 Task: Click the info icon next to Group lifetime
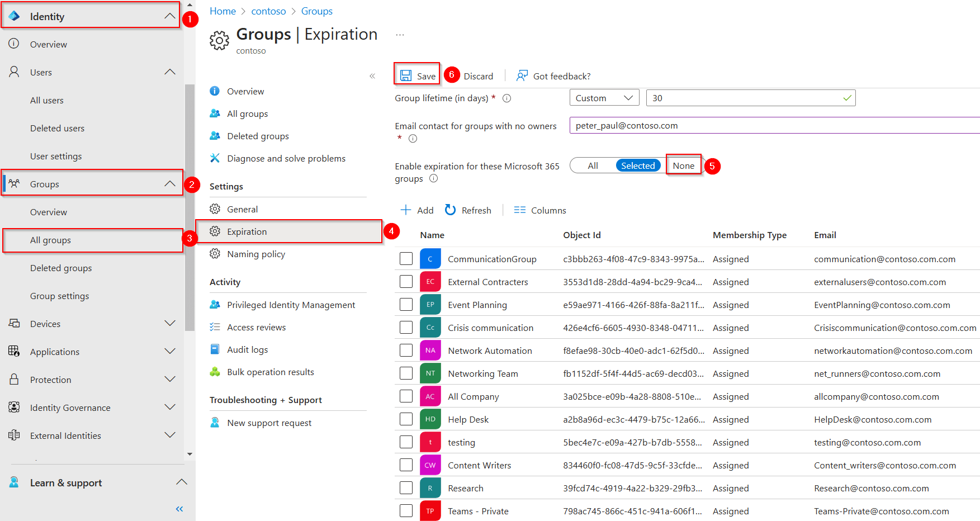pyautogui.click(x=506, y=98)
